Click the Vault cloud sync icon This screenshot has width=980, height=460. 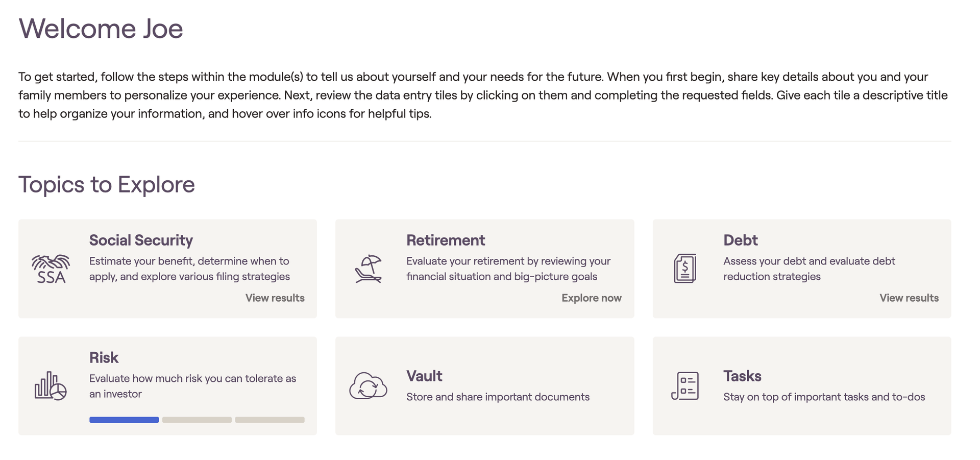pyautogui.click(x=368, y=386)
